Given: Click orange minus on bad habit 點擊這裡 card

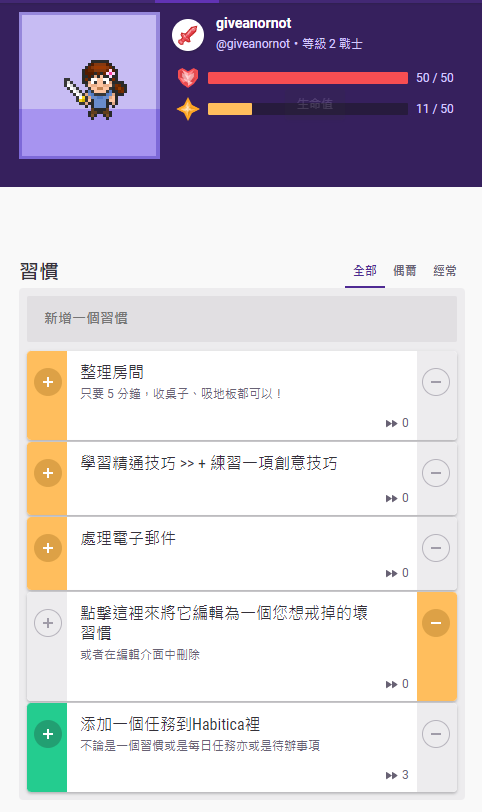Looking at the screenshot, I should (x=436, y=623).
